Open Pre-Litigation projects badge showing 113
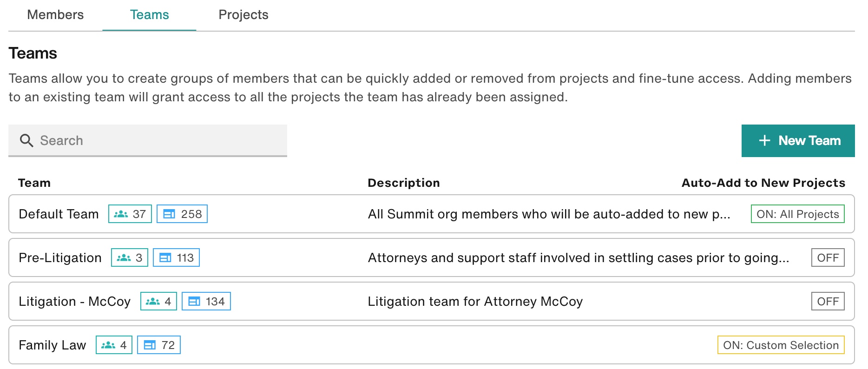This screenshot has width=868, height=369. pyautogui.click(x=176, y=257)
